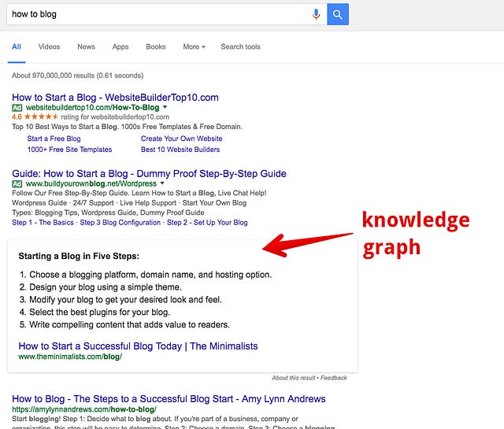
Task: Click the websitebuildertop10.com/How-To-Blog green URL
Action: pyautogui.click(x=93, y=107)
